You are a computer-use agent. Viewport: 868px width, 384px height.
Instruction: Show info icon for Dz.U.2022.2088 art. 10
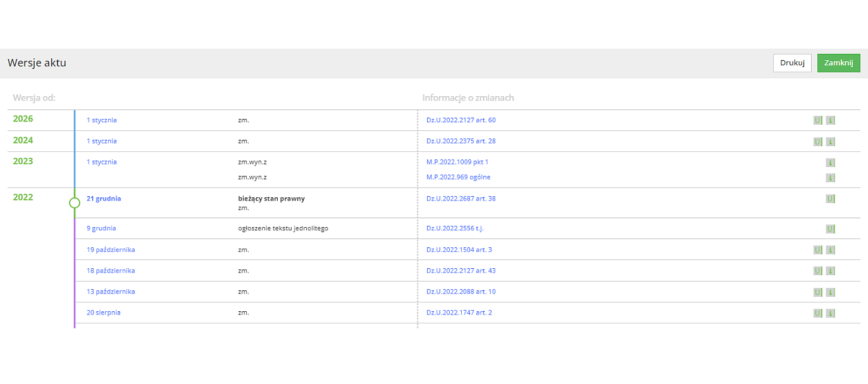tap(831, 292)
